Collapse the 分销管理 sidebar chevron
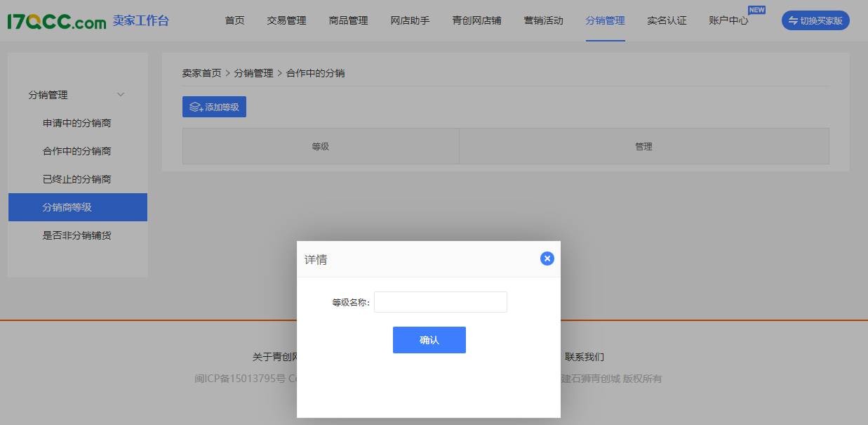868x425 pixels. (121, 95)
